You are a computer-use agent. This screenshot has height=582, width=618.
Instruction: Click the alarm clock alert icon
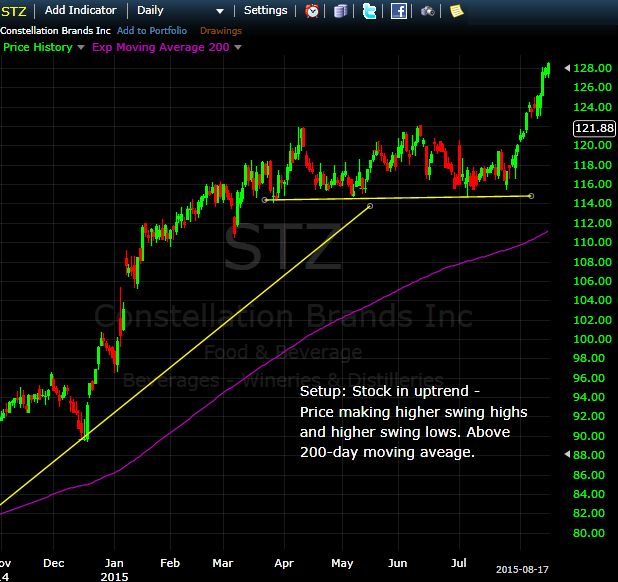tap(313, 11)
